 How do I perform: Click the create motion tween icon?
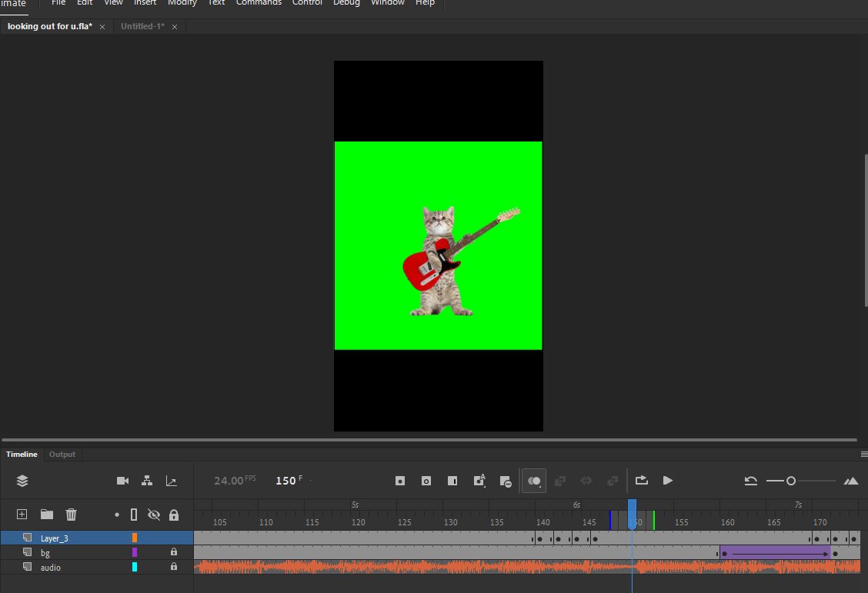pos(586,481)
